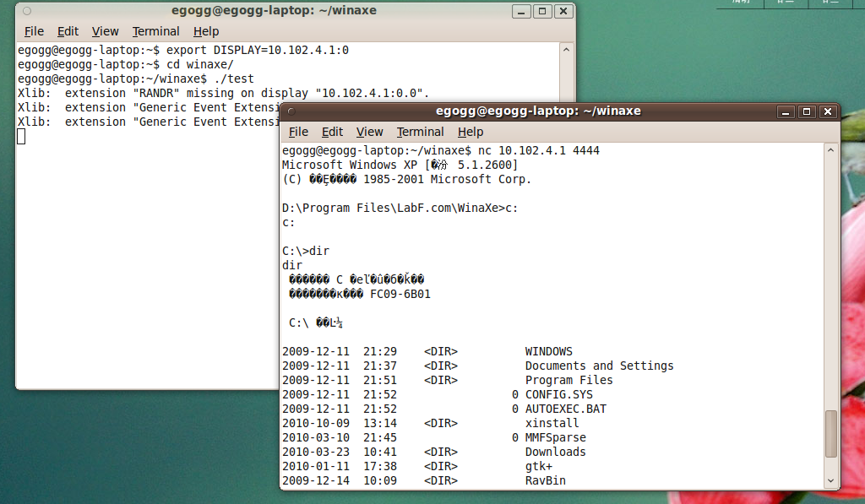This screenshot has width=865, height=504.
Task: Click 'D:\Program Files\LabF.com\WinaXe>c:' prompt line
Action: pyautogui.click(x=400, y=208)
